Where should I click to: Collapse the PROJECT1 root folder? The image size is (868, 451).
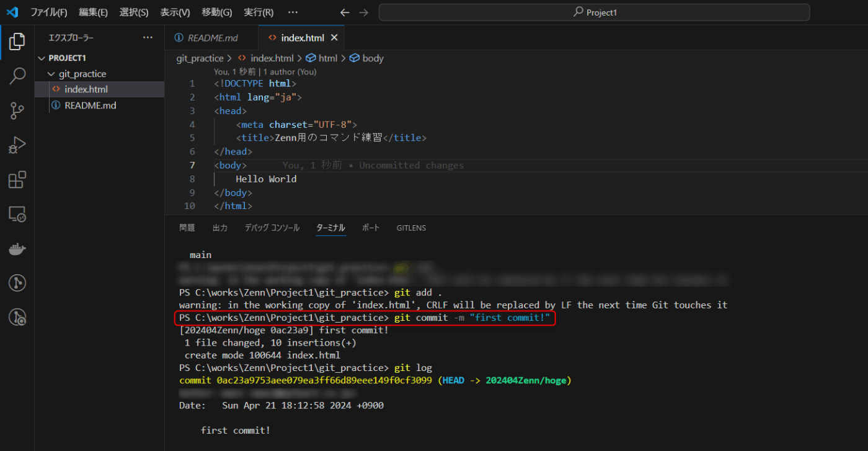[99, 58]
